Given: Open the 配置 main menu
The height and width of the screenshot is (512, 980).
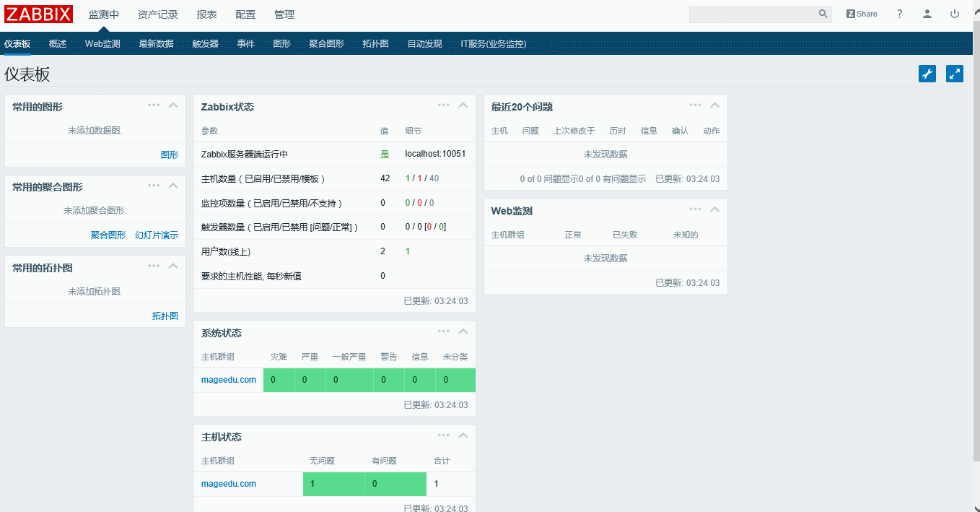Looking at the screenshot, I should (x=245, y=14).
